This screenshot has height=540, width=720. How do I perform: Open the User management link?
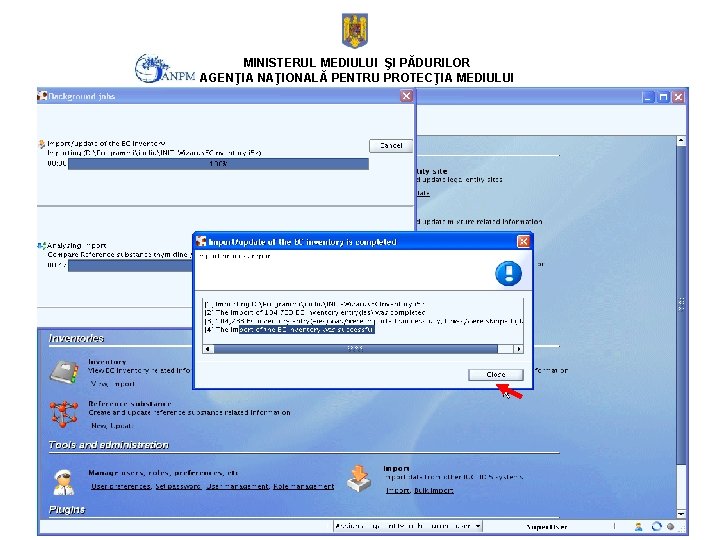[x=237, y=486]
